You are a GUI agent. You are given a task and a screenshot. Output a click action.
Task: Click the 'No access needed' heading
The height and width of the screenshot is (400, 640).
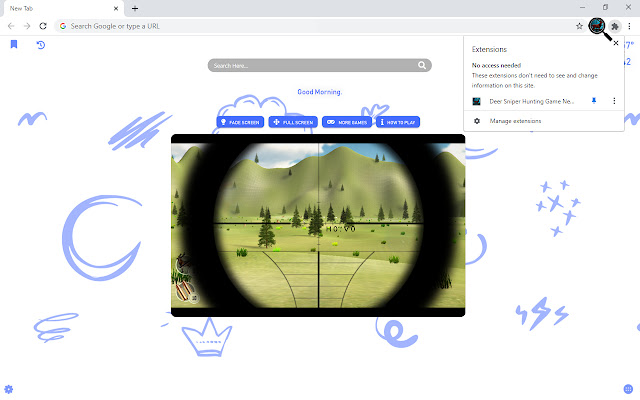pos(496,65)
